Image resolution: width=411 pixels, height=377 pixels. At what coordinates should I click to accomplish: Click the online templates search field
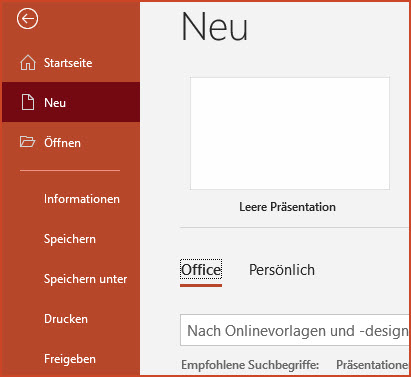point(295,330)
